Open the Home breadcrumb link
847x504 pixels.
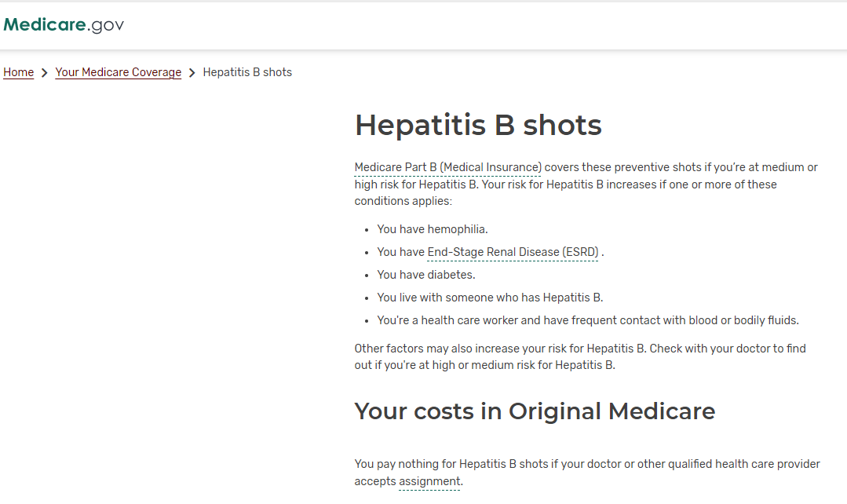18,72
